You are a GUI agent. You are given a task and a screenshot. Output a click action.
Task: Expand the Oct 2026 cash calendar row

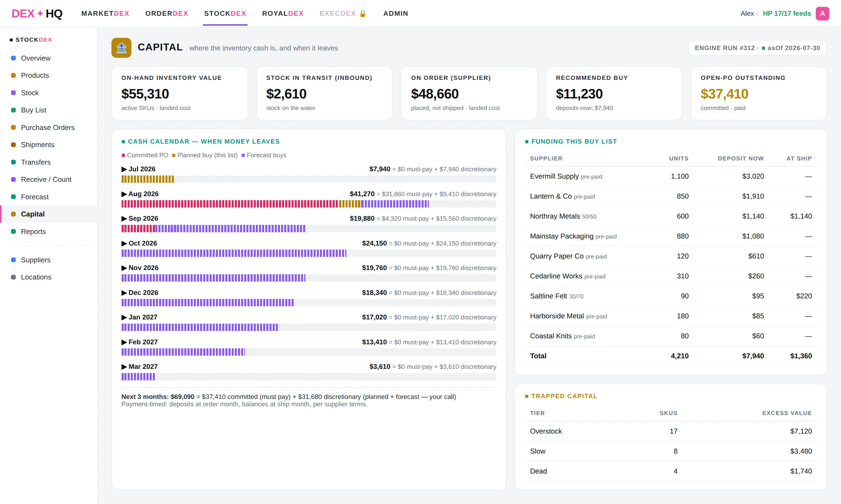(124, 243)
